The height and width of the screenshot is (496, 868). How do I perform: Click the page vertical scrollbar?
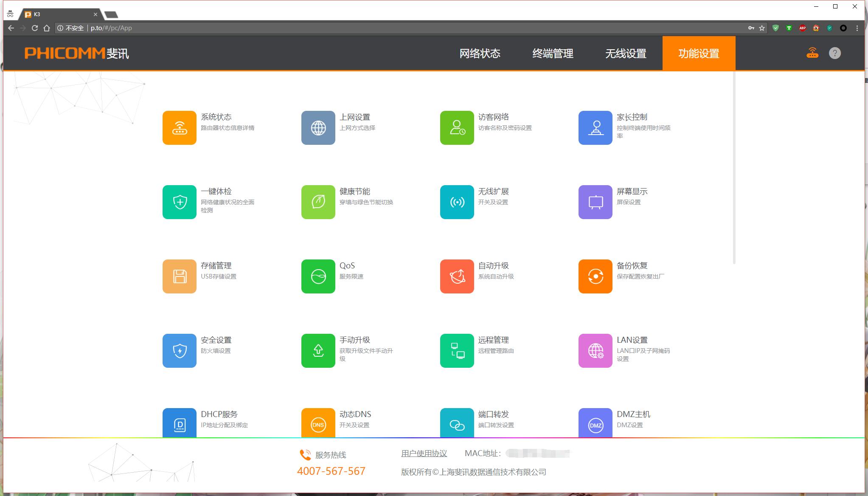click(734, 170)
